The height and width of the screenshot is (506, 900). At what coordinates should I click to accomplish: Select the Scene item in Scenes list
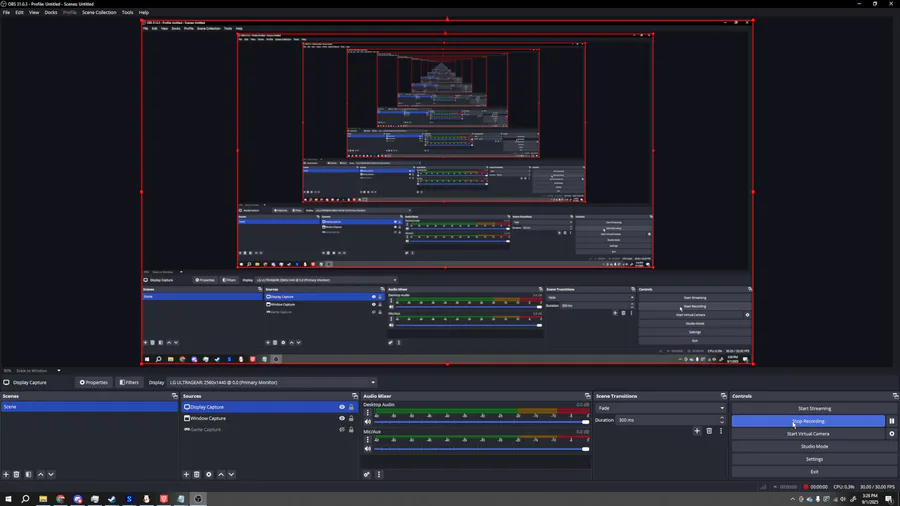tap(89, 407)
